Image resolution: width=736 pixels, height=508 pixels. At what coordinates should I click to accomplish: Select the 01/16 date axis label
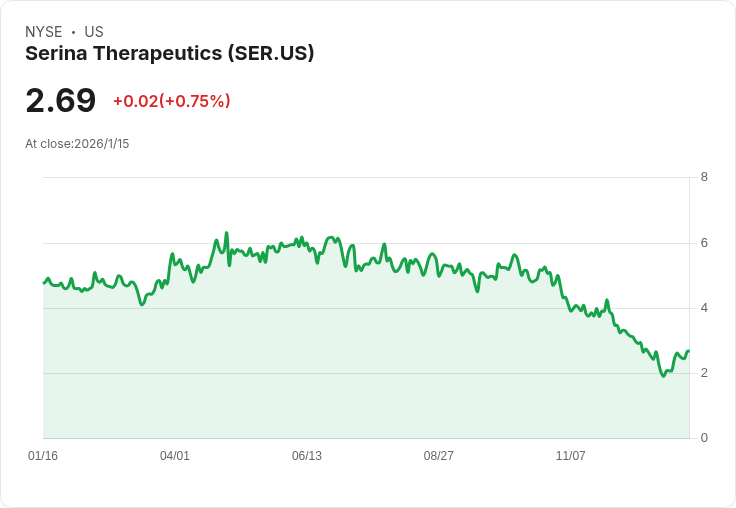[x=43, y=455]
